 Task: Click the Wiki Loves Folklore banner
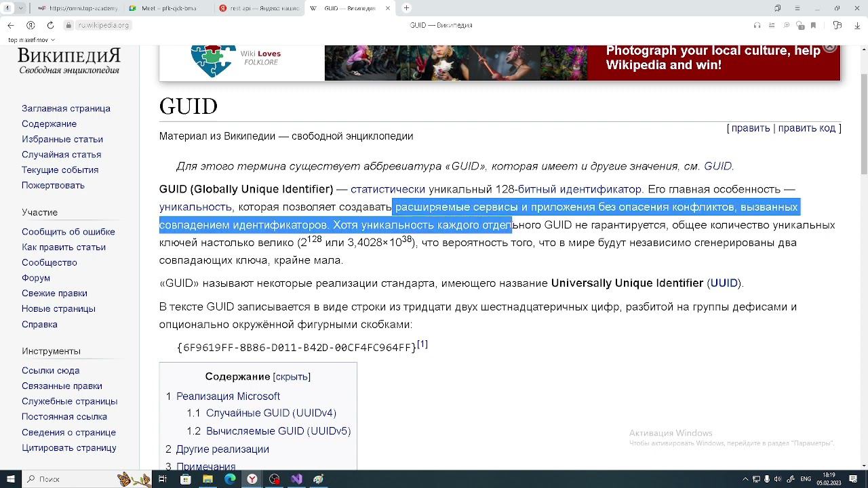pos(500,62)
